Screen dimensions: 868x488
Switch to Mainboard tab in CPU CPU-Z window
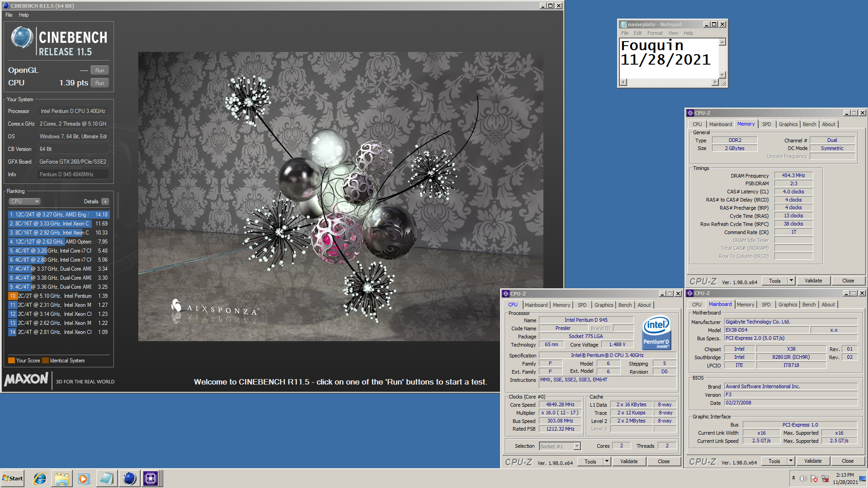(x=536, y=305)
